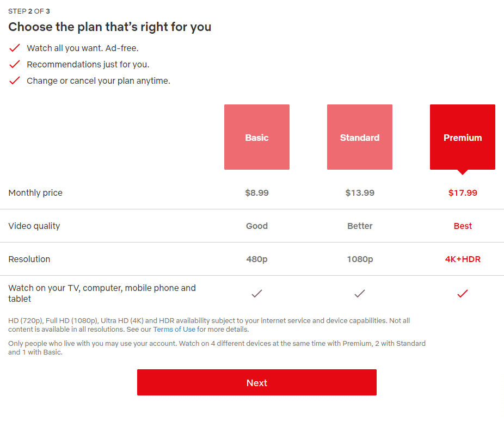Open the Terms of Use link
This screenshot has height=428, width=504.
click(x=174, y=330)
